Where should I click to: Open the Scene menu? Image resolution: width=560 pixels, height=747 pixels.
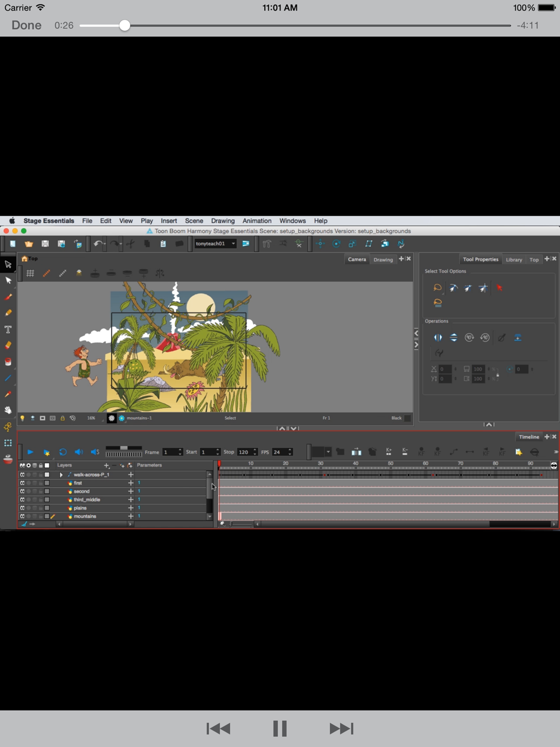tap(194, 221)
